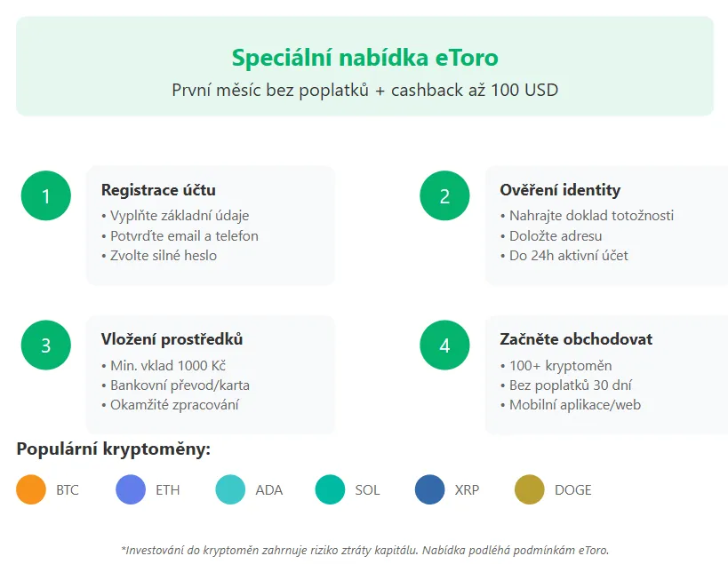The height and width of the screenshot is (564, 728).
Task: Select the gold DOGE coin icon
Action: [x=529, y=489]
